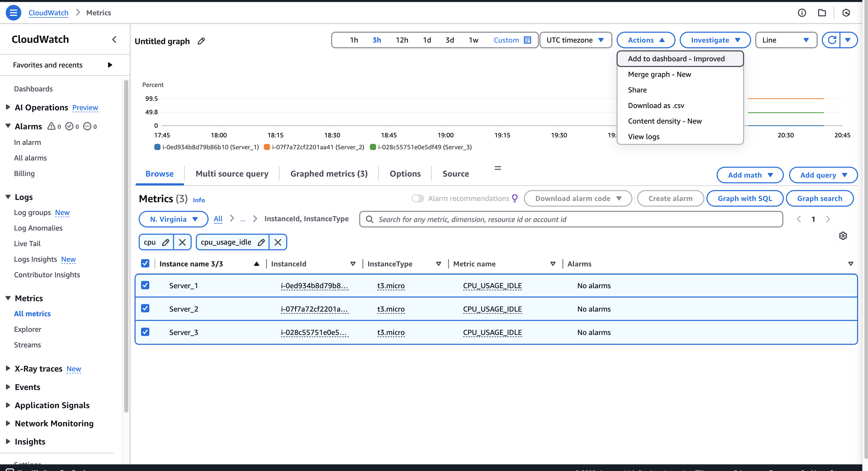Open Download alarm code dropdown
This screenshot has width=868, height=471.
pos(578,198)
